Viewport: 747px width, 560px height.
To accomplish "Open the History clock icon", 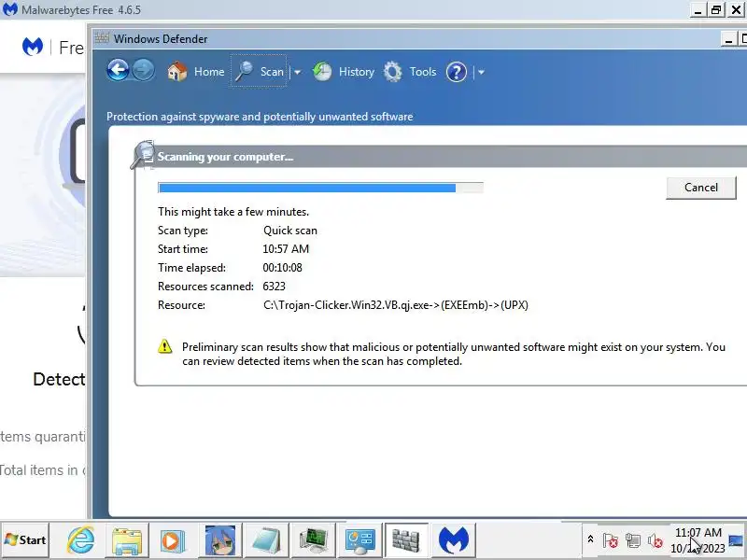I will click(322, 72).
